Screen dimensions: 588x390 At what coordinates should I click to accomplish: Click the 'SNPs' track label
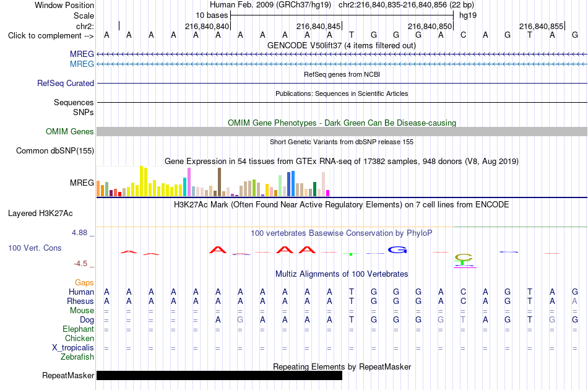[x=84, y=112]
